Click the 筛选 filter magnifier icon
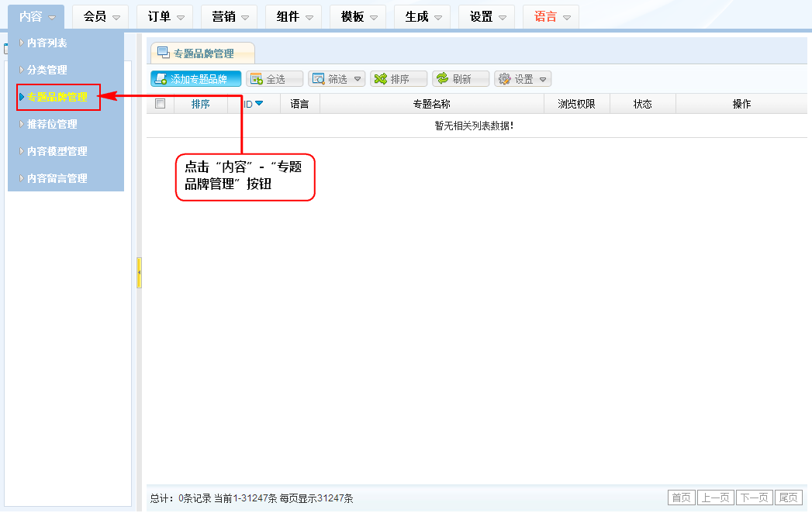This screenshot has width=812, height=513. [318, 79]
